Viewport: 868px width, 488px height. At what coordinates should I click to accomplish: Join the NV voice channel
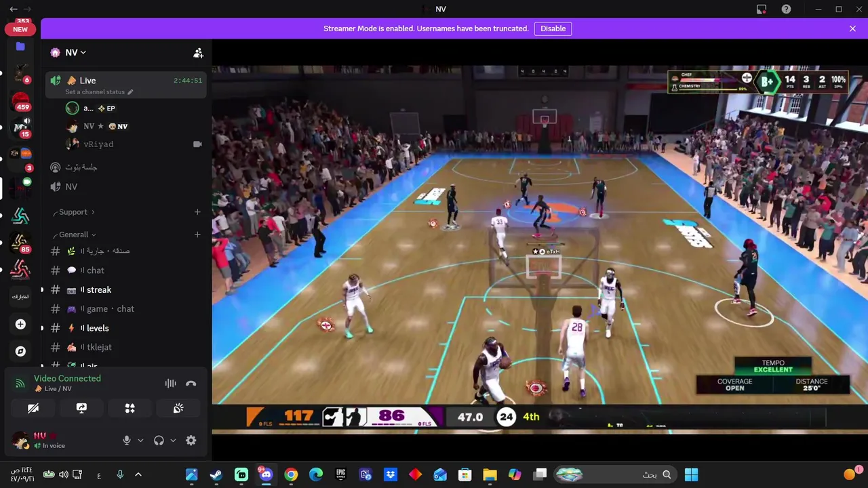pyautogui.click(x=125, y=186)
